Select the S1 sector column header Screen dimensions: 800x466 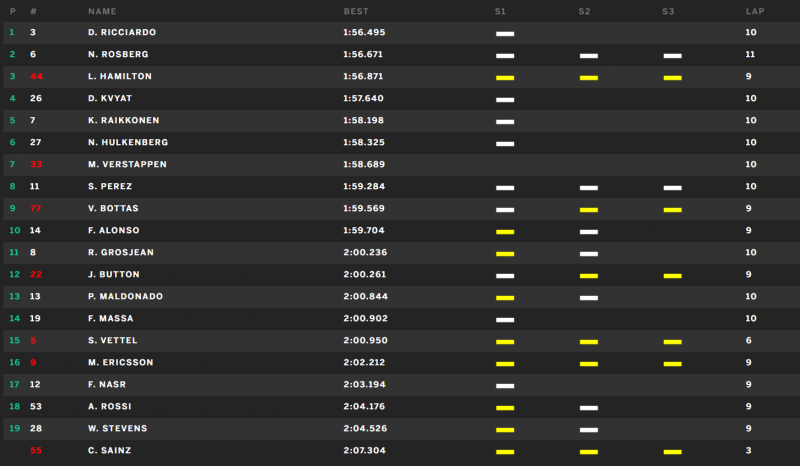[500, 11]
